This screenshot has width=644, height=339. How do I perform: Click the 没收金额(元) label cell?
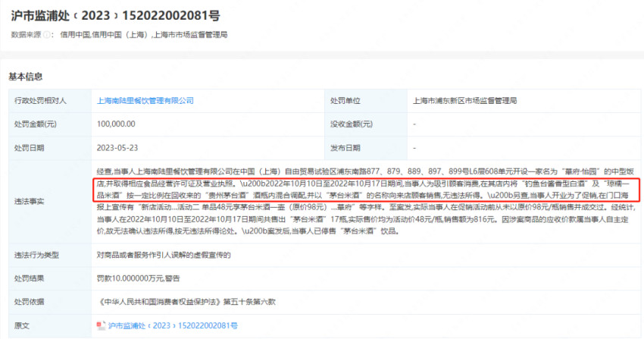point(352,124)
